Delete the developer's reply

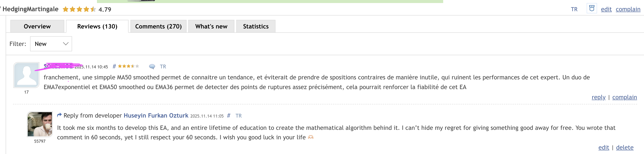(625, 148)
